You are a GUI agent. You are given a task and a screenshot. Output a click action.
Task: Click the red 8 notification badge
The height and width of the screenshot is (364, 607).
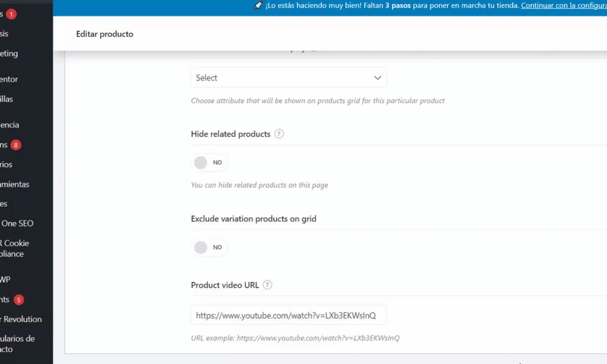coord(16,145)
